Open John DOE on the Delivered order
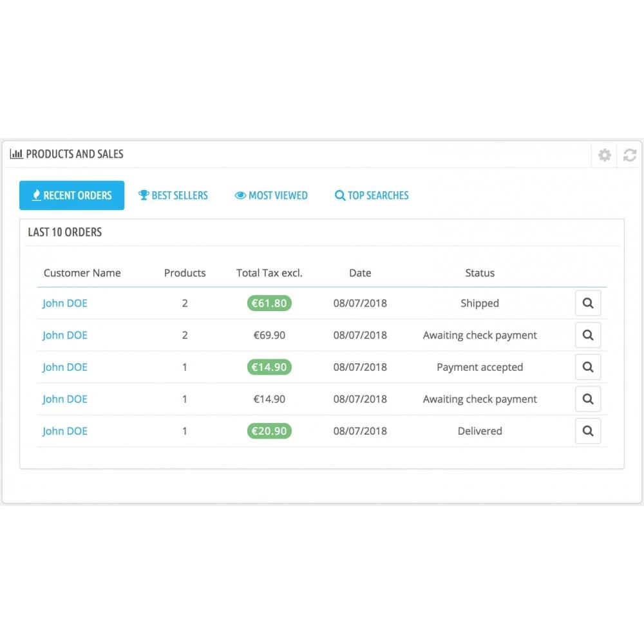The image size is (644, 644). coord(65,431)
